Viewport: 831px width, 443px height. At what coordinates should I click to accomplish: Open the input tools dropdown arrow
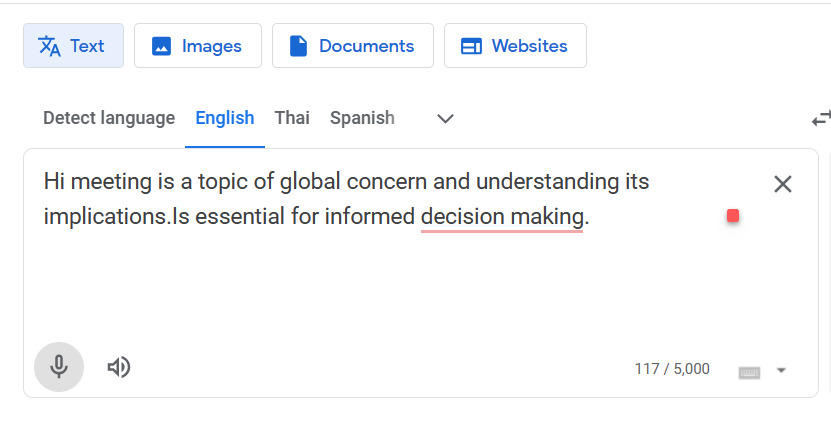click(x=781, y=370)
